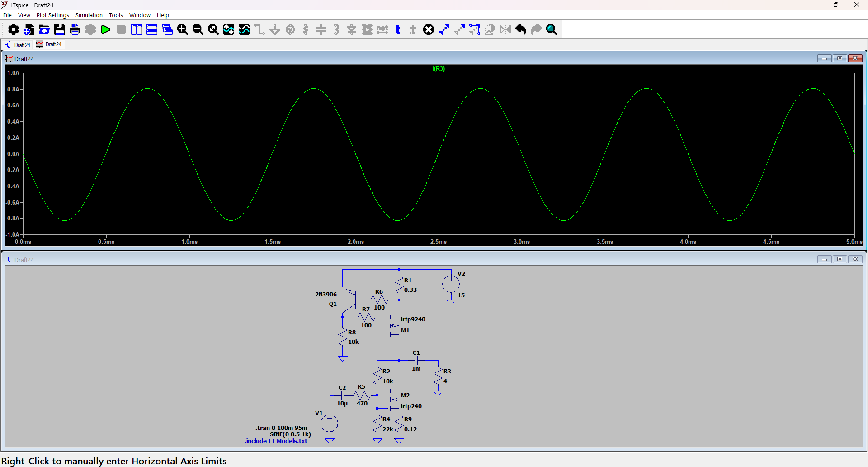Click the Rotate icon
Screen dimensions: 868x467
[x=490, y=29]
